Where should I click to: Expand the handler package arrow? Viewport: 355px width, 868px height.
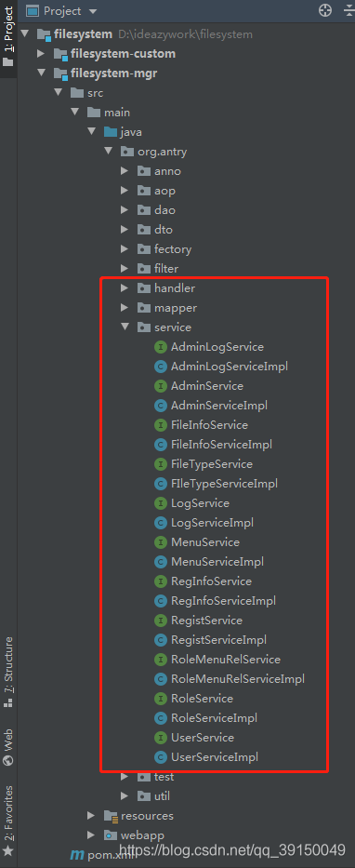[x=125, y=287]
